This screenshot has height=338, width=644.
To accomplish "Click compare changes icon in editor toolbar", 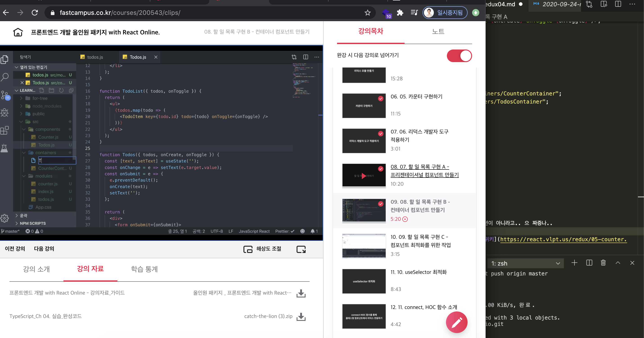I will [294, 57].
